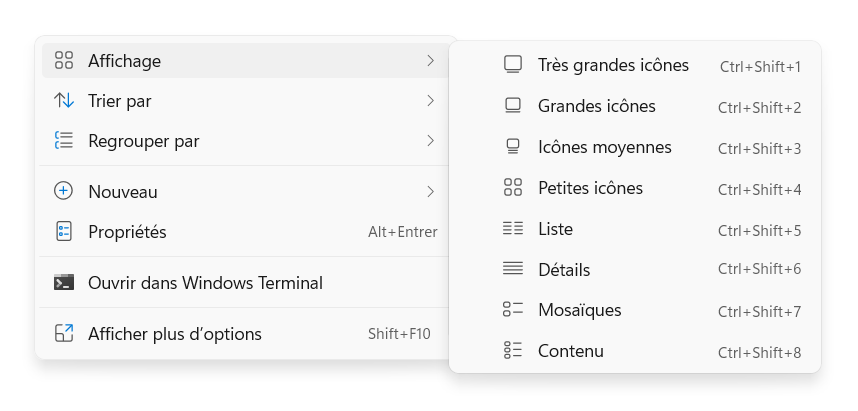The image size is (858, 411).
Task: Click the Mosaïques view icon
Action: [x=513, y=309]
